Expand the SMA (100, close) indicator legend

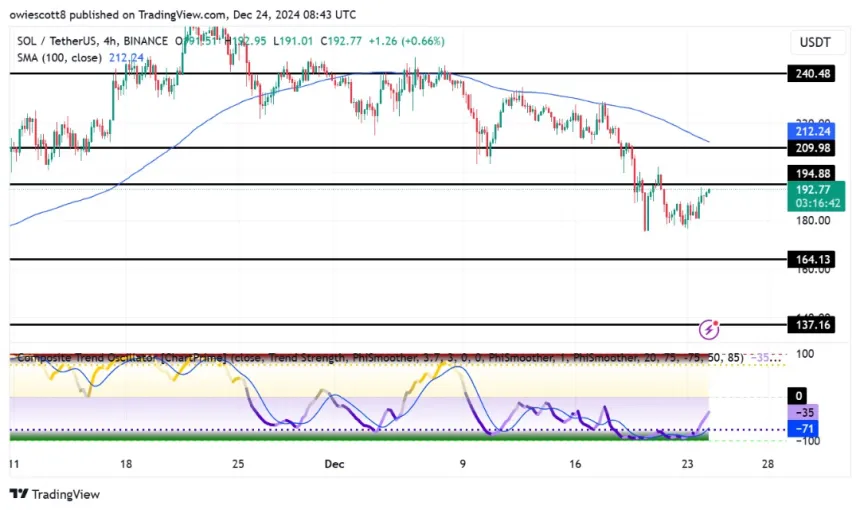click(x=60, y=57)
